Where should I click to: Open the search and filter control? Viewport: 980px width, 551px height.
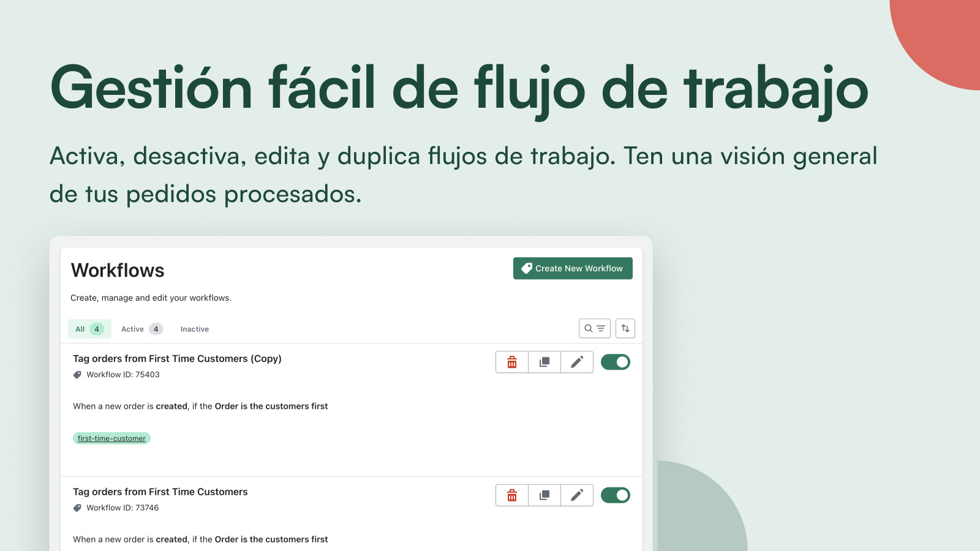coord(595,328)
